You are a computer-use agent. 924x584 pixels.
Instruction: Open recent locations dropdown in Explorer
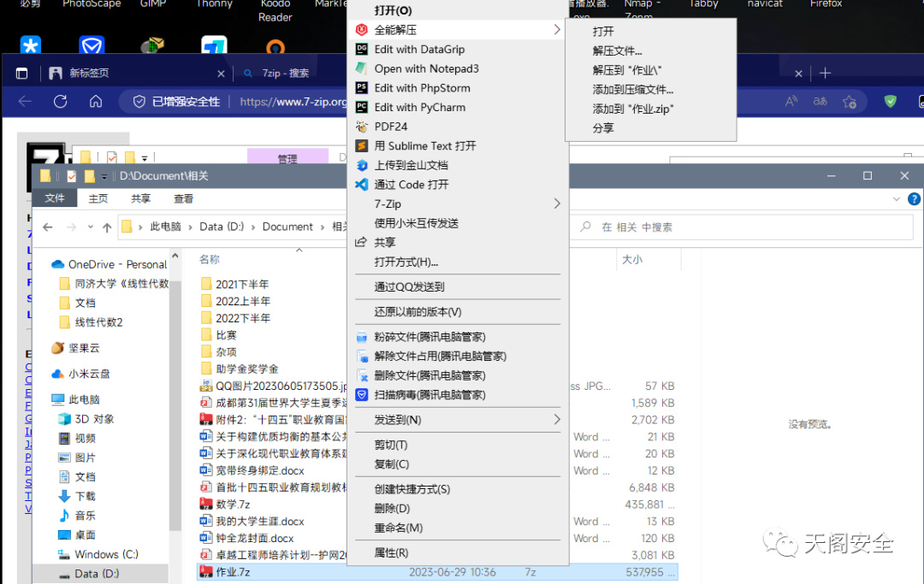(90, 227)
